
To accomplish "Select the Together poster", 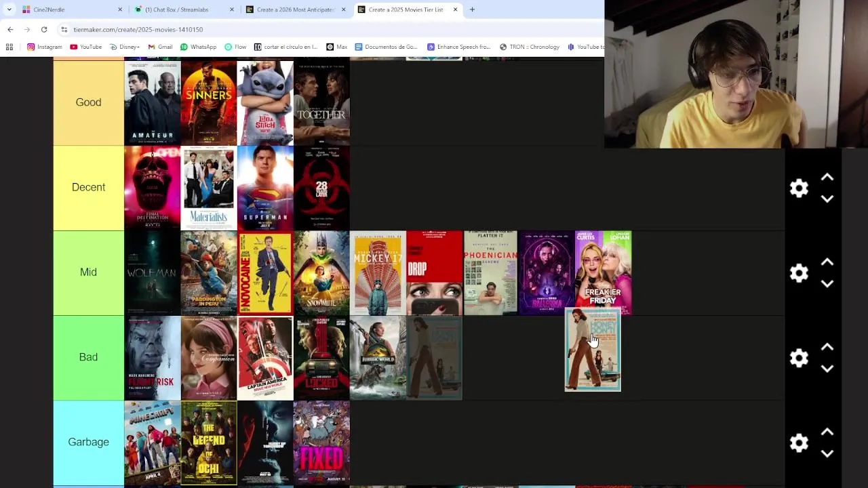I will 321,102.
